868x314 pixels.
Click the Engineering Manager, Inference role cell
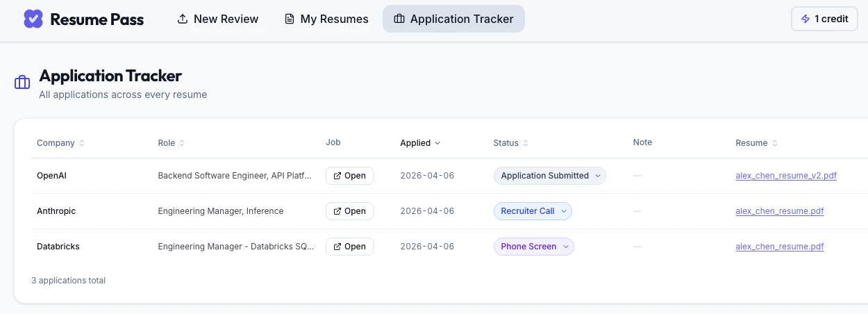pos(221,211)
